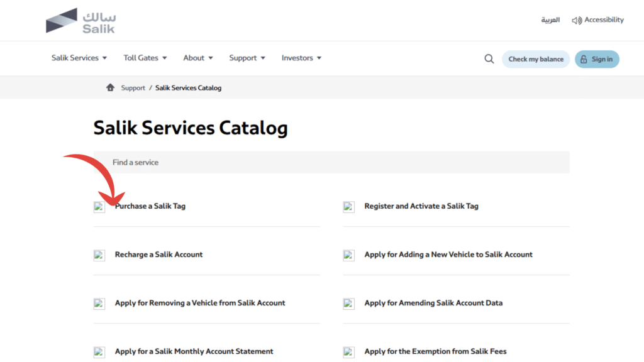
Task: Click the Accessibility speaker icon
Action: [576, 21]
